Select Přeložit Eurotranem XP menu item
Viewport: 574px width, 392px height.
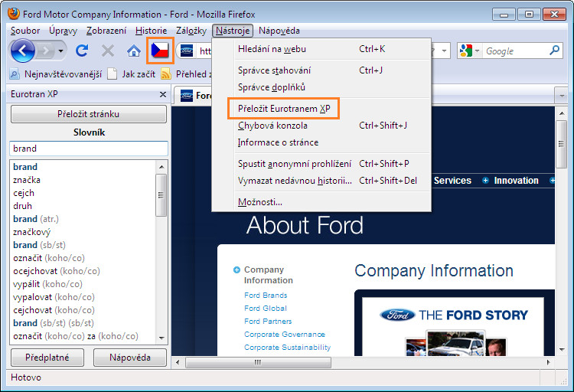coord(321,109)
